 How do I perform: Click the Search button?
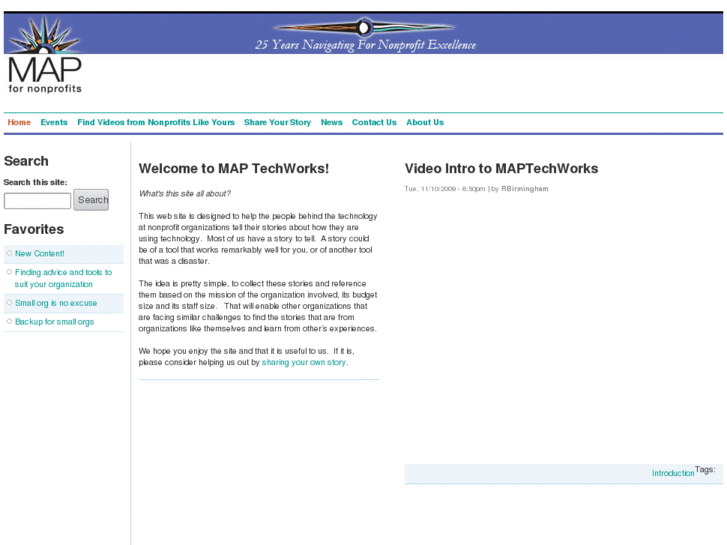91,200
